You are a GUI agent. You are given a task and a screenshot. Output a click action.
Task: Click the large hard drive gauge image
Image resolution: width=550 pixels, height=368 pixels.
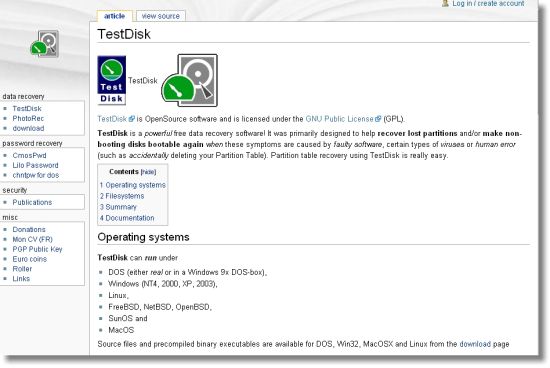click(189, 80)
